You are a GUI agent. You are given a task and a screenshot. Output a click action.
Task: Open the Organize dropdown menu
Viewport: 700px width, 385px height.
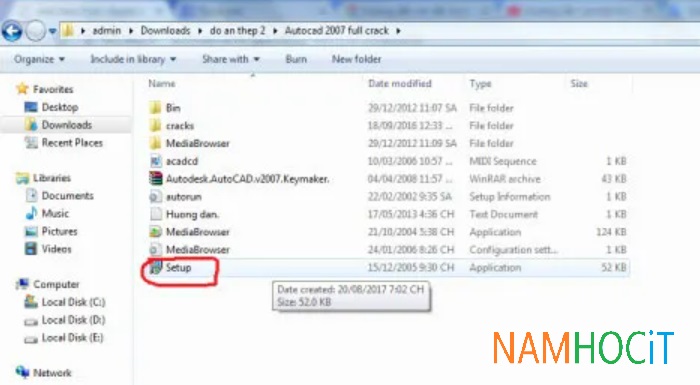[39, 59]
